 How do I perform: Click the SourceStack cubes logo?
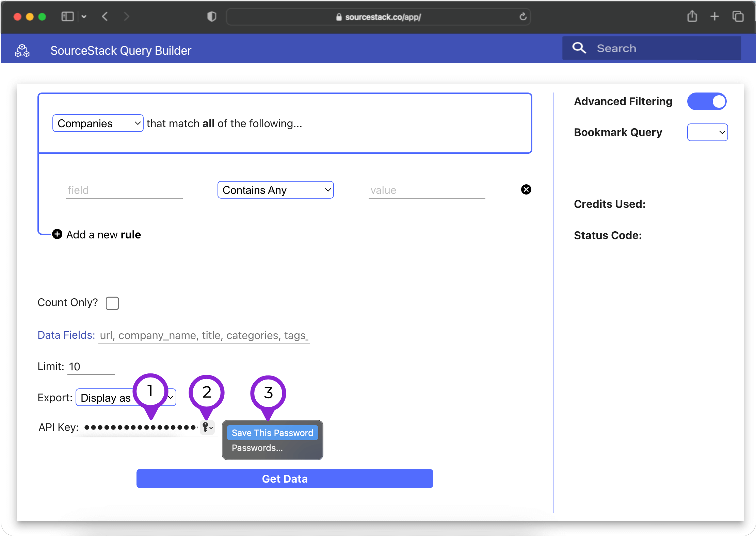point(22,50)
